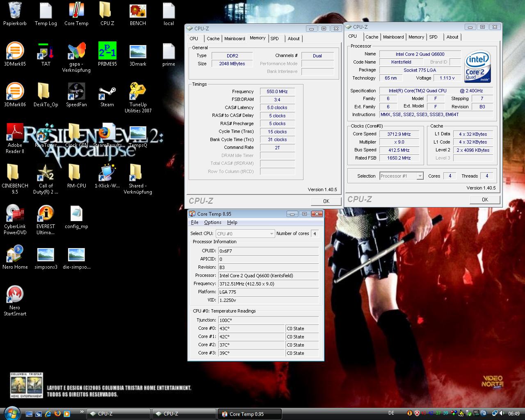Open the BENCH desktop icon

point(138,14)
